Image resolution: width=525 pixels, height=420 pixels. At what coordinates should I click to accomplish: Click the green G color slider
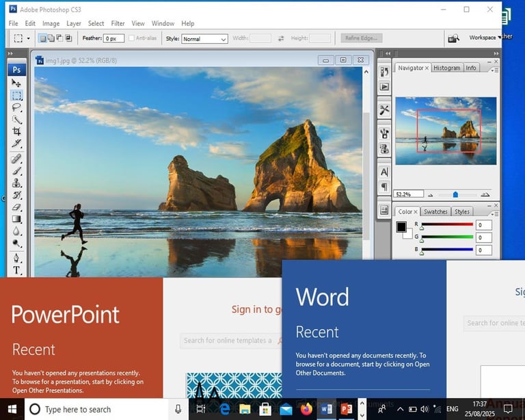[x=447, y=237]
